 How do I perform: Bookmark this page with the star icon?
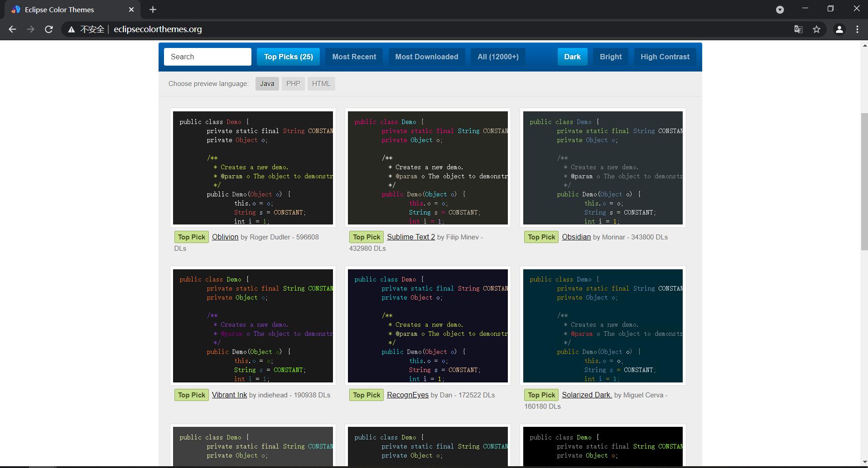(816, 29)
